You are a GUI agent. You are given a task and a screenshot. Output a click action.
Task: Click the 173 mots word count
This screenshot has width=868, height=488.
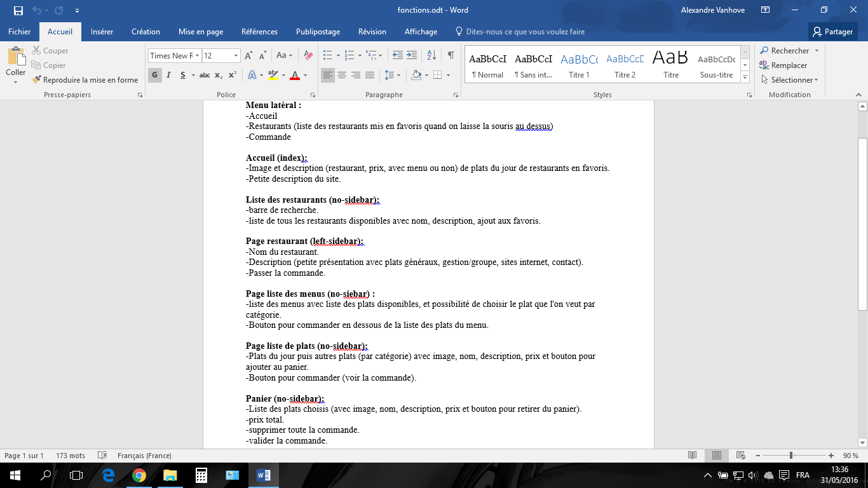(71, 456)
